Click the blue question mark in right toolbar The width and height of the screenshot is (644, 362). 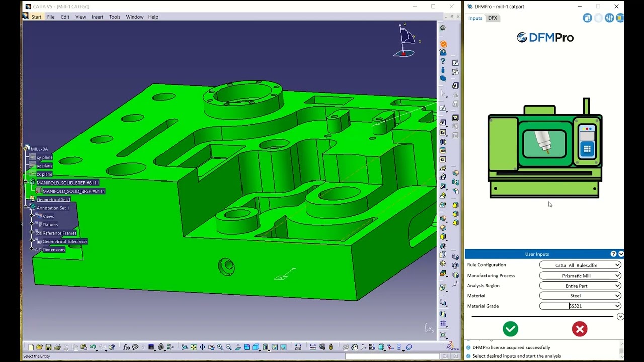tap(443, 61)
